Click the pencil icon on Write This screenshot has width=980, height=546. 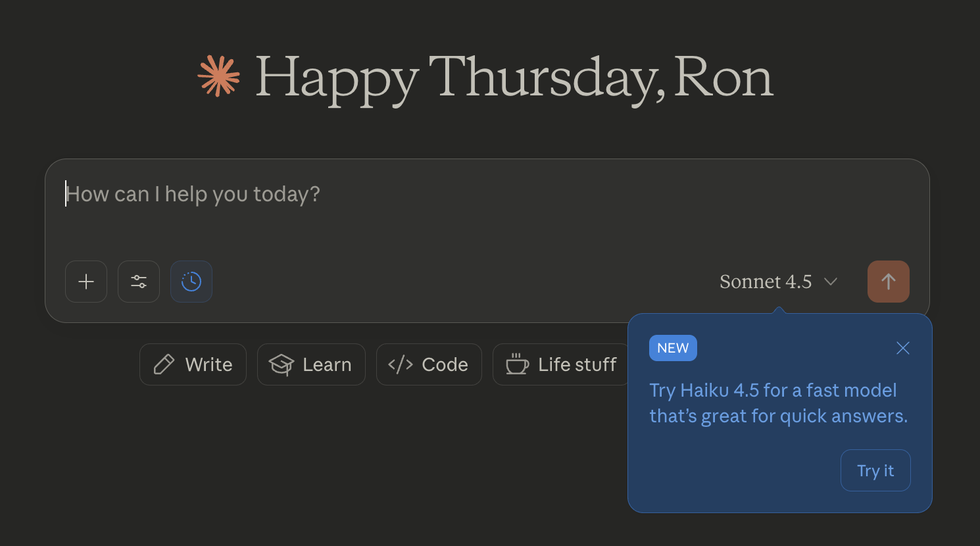(164, 364)
